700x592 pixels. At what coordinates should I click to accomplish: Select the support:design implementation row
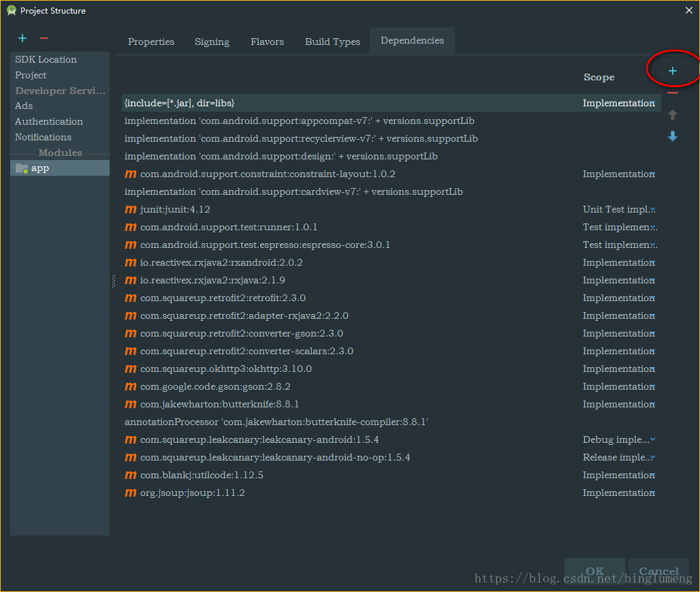point(391,157)
